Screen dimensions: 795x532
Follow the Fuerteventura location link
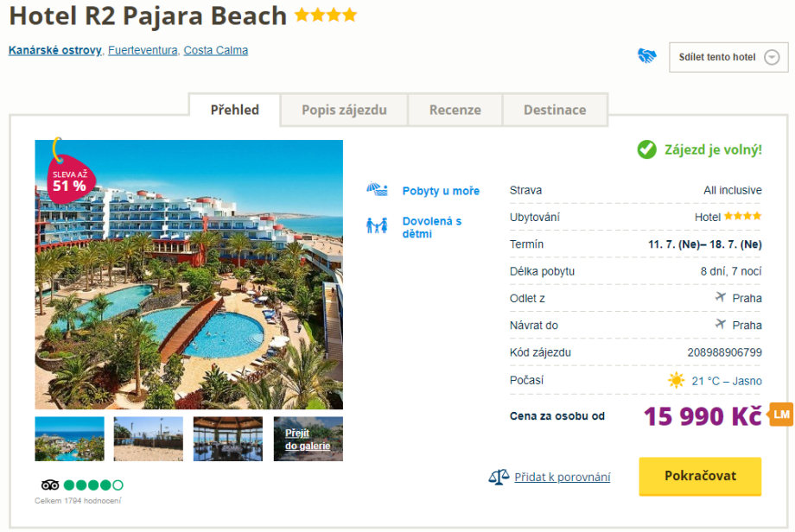click(143, 50)
